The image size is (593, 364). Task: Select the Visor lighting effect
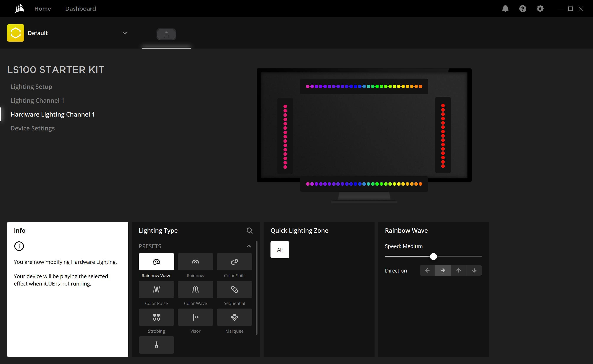(195, 317)
